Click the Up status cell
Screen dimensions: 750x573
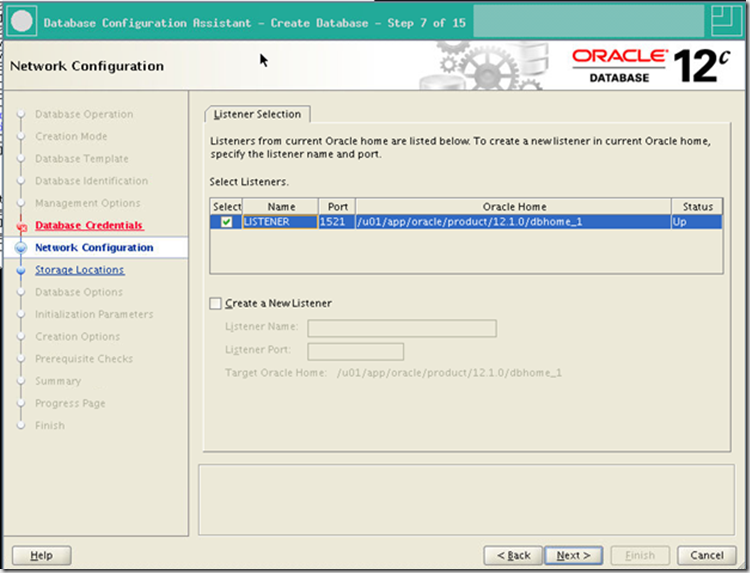[x=697, y=222]
